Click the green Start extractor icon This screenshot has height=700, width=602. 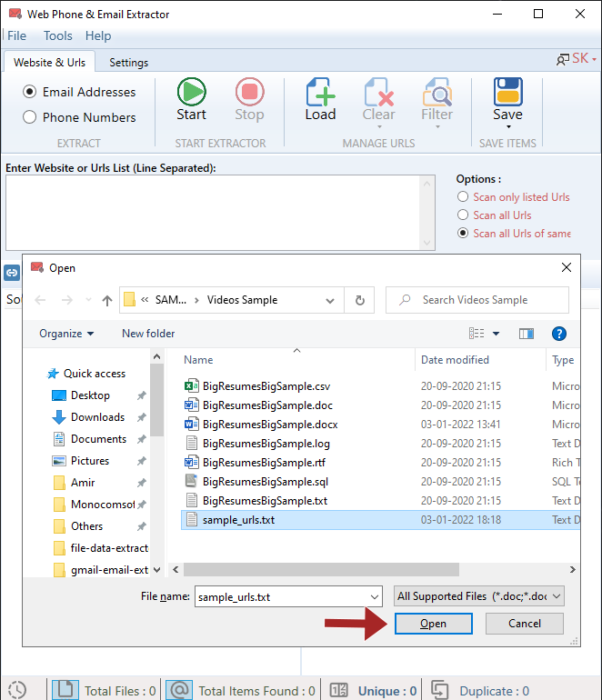click(x=192, y=92)
